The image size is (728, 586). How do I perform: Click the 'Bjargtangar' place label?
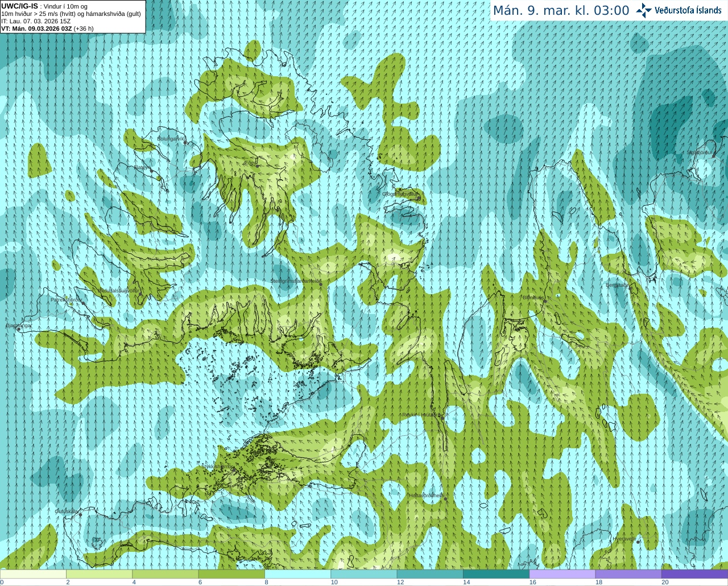tap(19, 325)
